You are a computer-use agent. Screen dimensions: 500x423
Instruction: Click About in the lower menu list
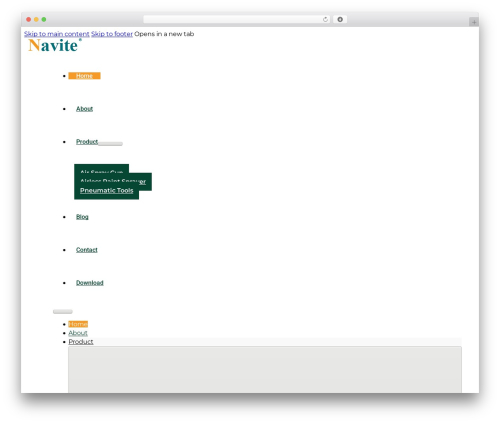click(78, 333)
